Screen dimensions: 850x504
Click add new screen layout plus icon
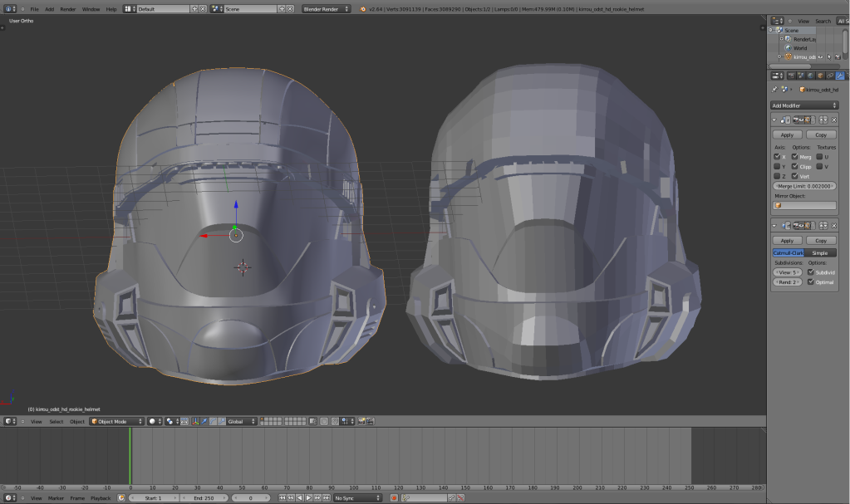click(194, 9)
